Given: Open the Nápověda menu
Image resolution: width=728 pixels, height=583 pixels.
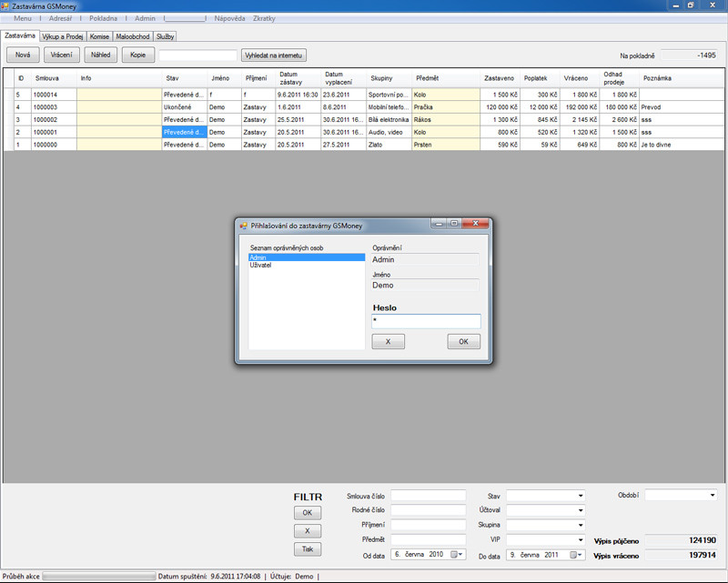Looking at the screenshot, I should (x=229, y=18).
